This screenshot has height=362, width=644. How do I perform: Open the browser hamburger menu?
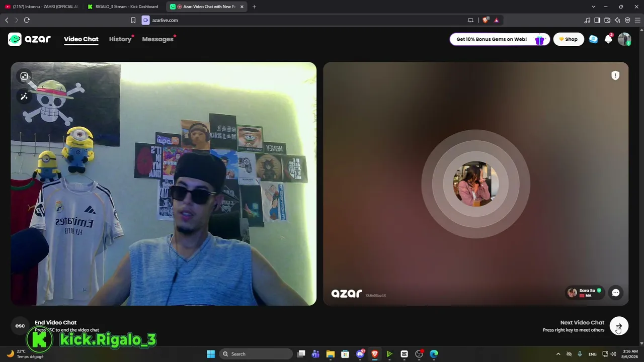point(637,20)
